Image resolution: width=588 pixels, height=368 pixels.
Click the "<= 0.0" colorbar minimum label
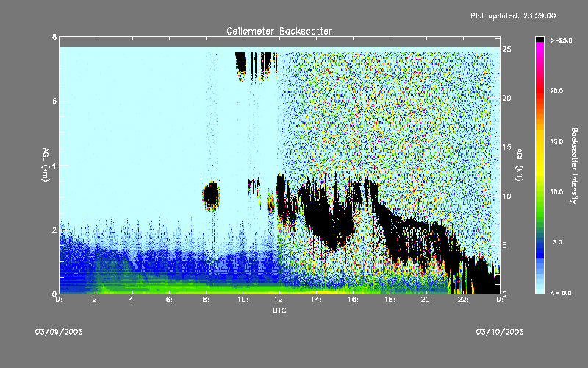pos(561,293)
